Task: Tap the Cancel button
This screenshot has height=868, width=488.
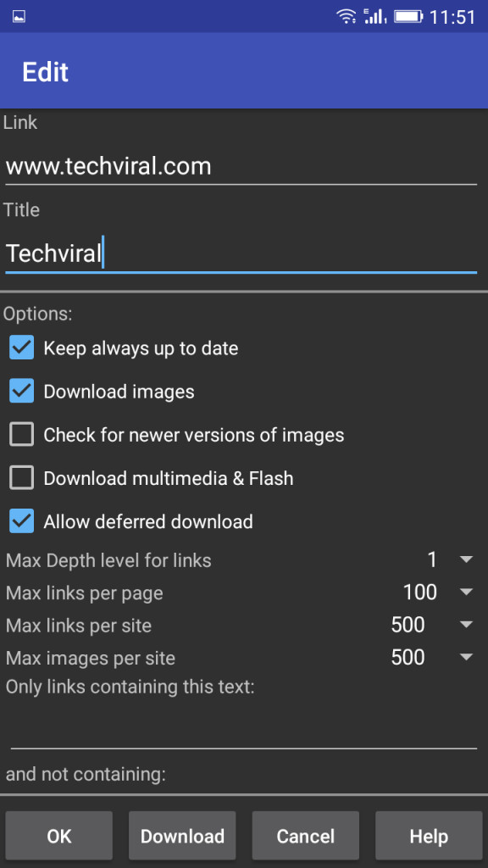Action: (x=305, y=836)
